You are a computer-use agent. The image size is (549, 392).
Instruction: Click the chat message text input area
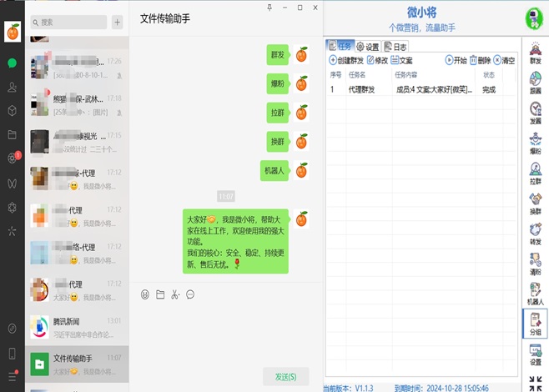coord(226,333)
